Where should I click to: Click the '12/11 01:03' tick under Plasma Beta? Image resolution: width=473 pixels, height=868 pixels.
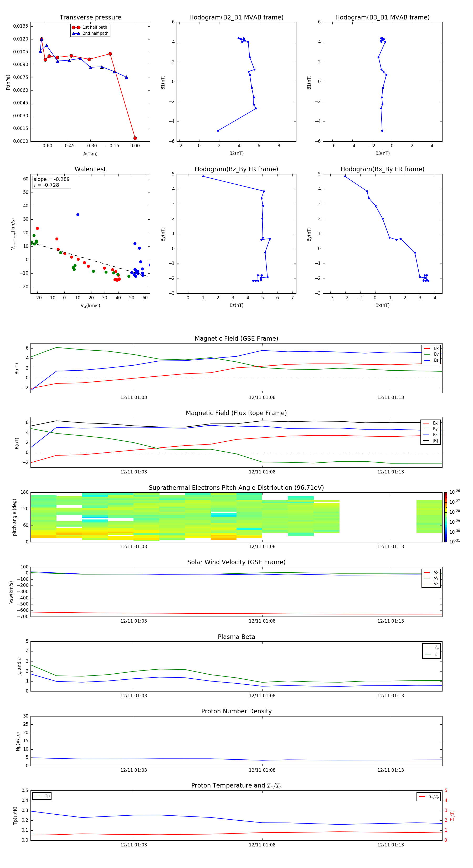click(134, 696)
